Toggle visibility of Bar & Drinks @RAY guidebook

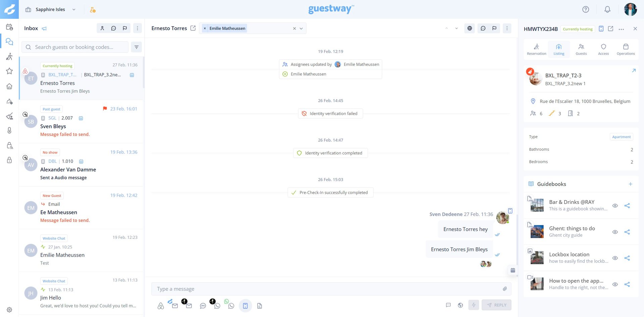point(615,206)
